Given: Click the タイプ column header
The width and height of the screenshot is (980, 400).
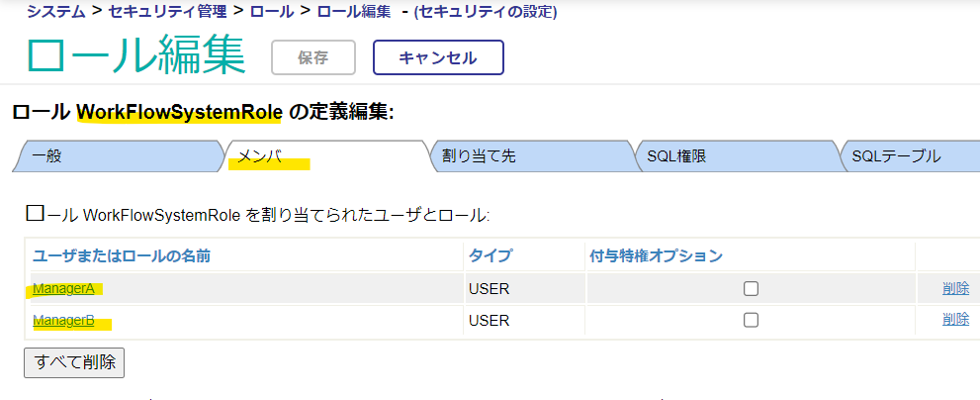Looking at the screenshot, I should [490, 255].
